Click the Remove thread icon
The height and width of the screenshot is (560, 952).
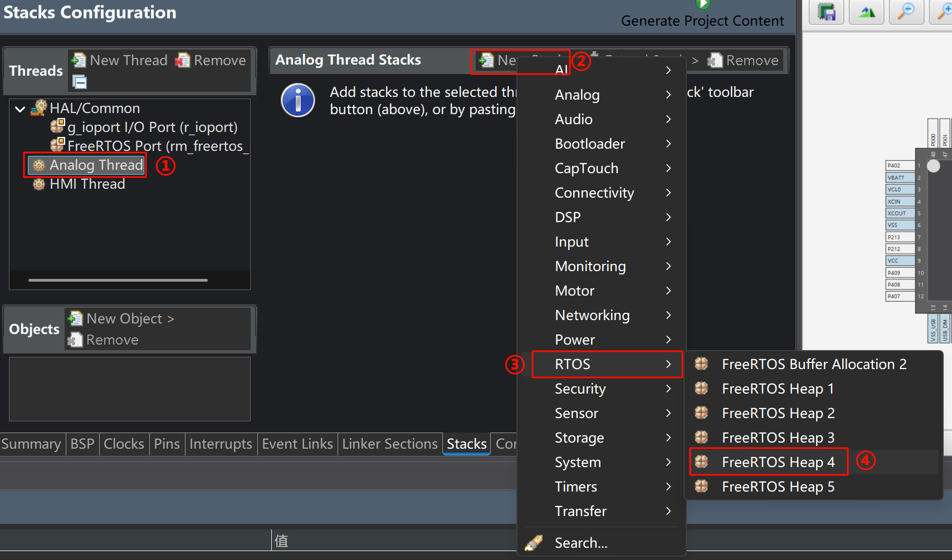[183, 60]
